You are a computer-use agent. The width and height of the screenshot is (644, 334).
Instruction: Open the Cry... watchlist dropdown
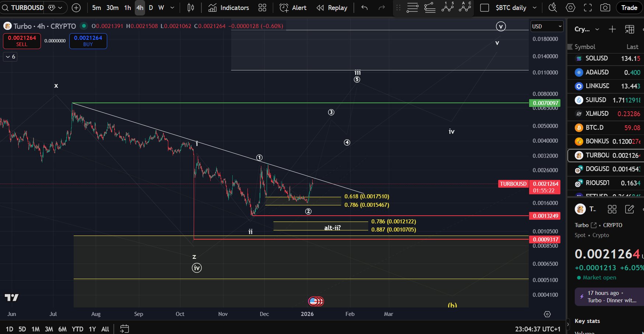[587, 29]
